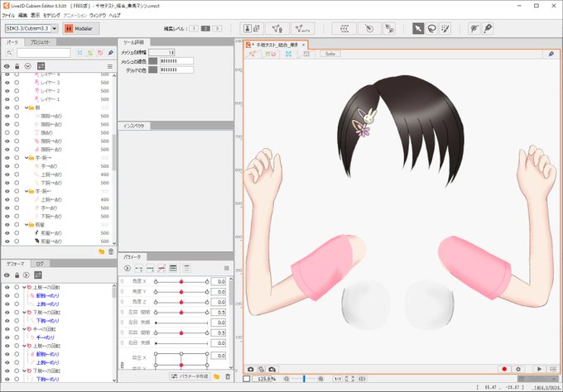
Task: Click the search magnifier icon in Parts panel
Action: (10, 53)
